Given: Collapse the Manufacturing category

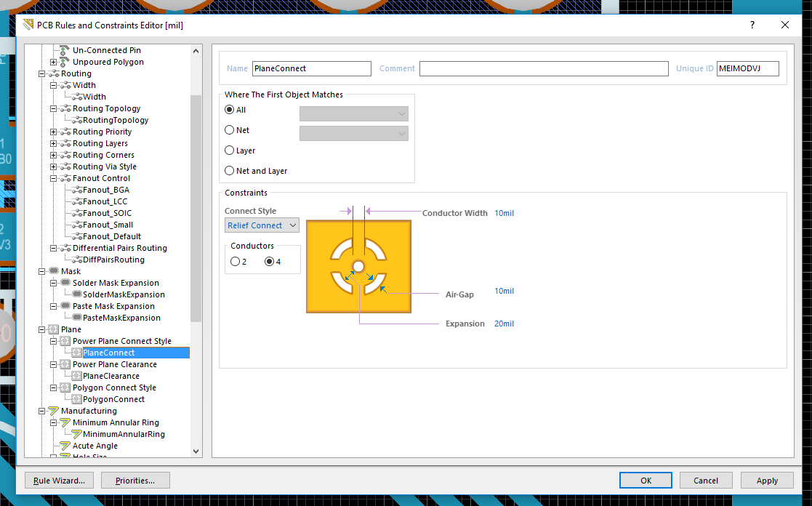Looking at the screenshot, I should 42,411.
